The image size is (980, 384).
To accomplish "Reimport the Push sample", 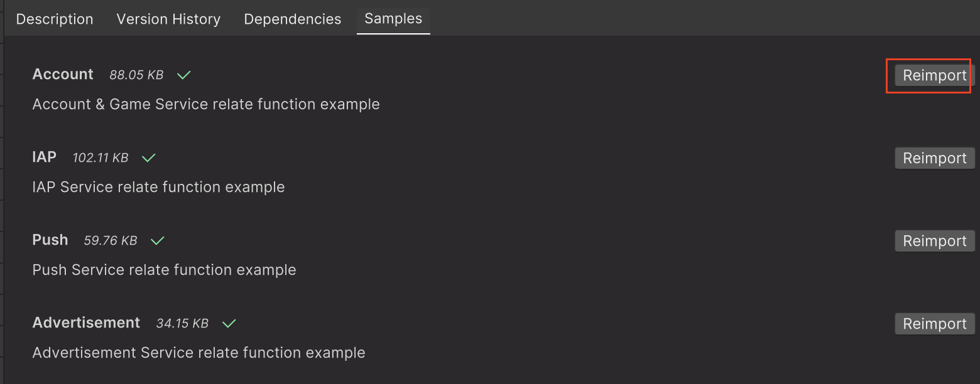I will pos(934,241).
